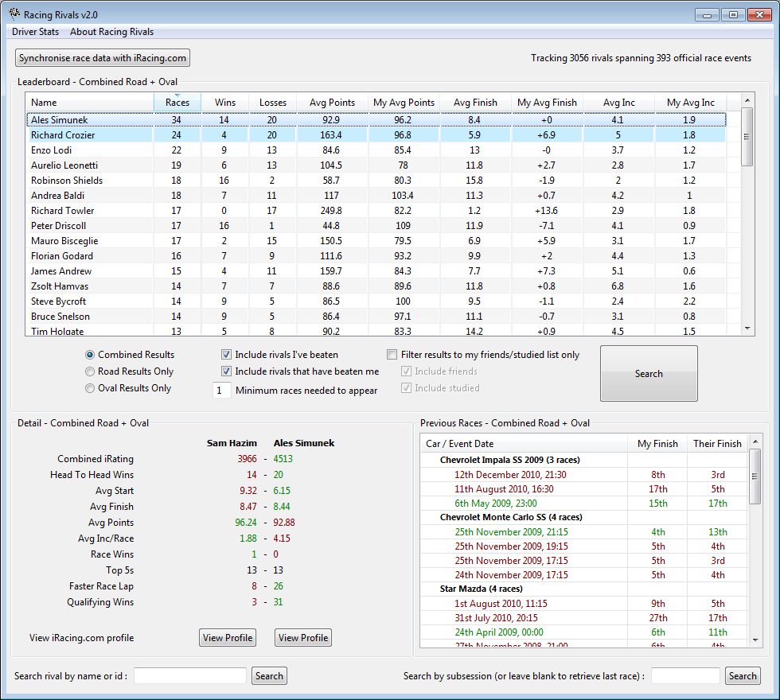Click the leaderboard scrollbar down arrow
The image size is (780, 700).
click(x=747, y=329)
